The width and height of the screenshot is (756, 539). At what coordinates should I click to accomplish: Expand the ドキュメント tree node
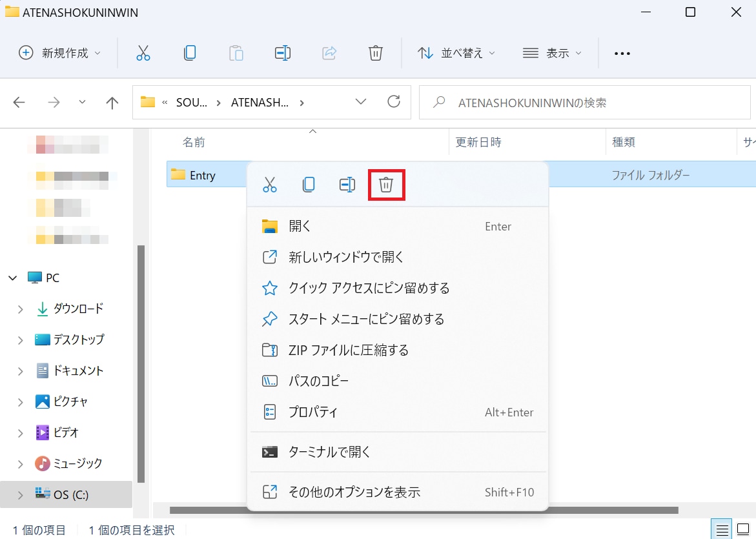pyautogui.click(x=20, y=371)
